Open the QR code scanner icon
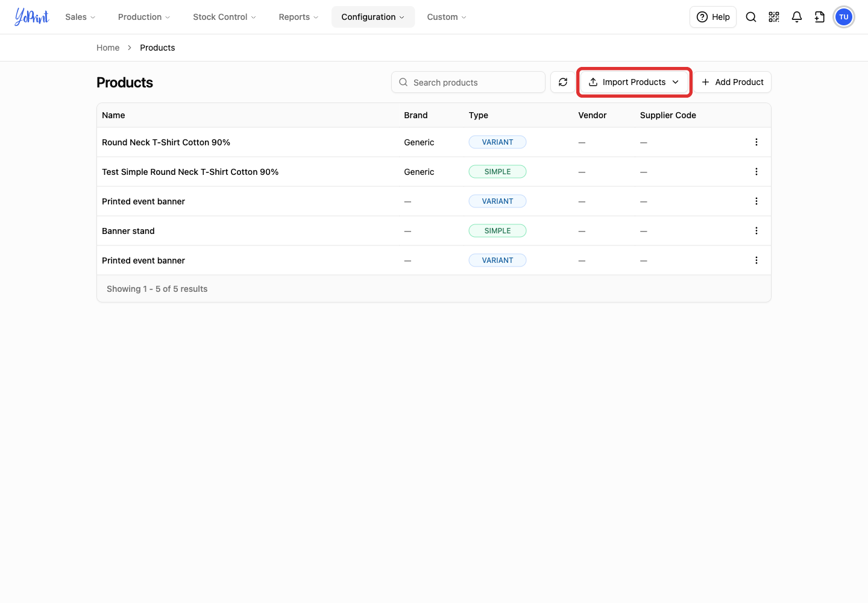868x603 pixels. pyautogui.click(x=774, y=17)
